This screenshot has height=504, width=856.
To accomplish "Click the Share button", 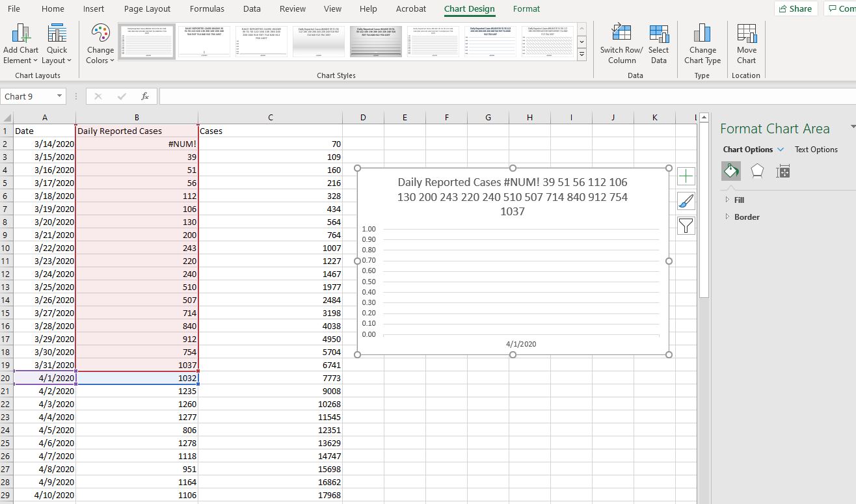I will 795,8.
